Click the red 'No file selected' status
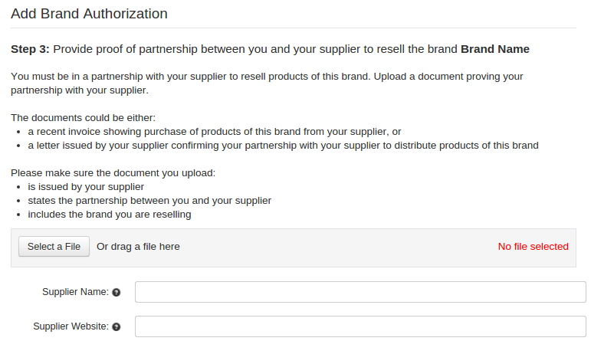614x364 pixels. point(533,247)
